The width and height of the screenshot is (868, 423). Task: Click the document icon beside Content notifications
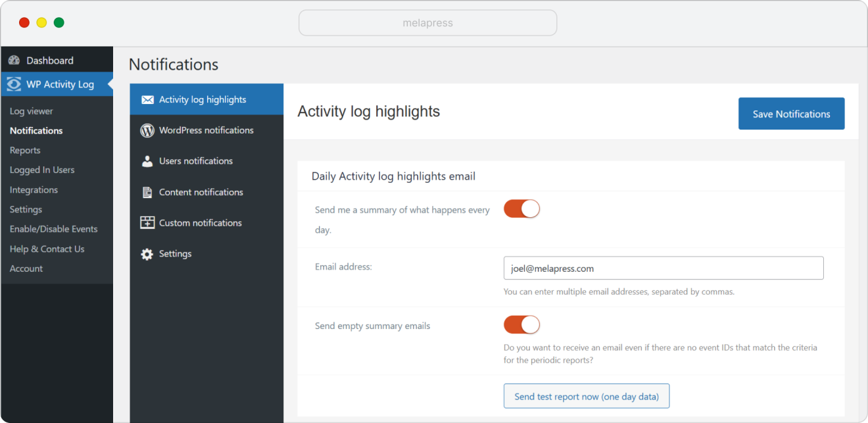click(147, 192)
